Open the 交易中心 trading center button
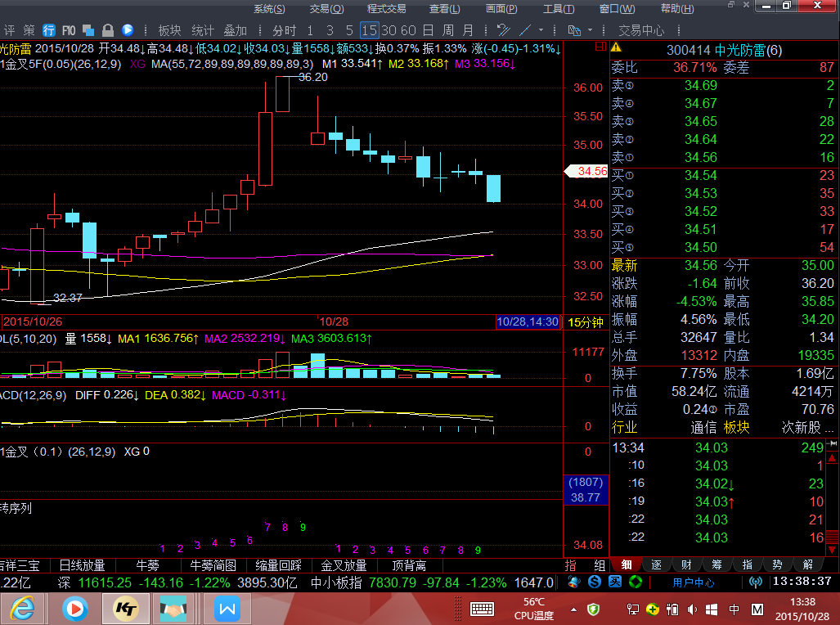This screenshot has width=840, height=625. point(641,30)
